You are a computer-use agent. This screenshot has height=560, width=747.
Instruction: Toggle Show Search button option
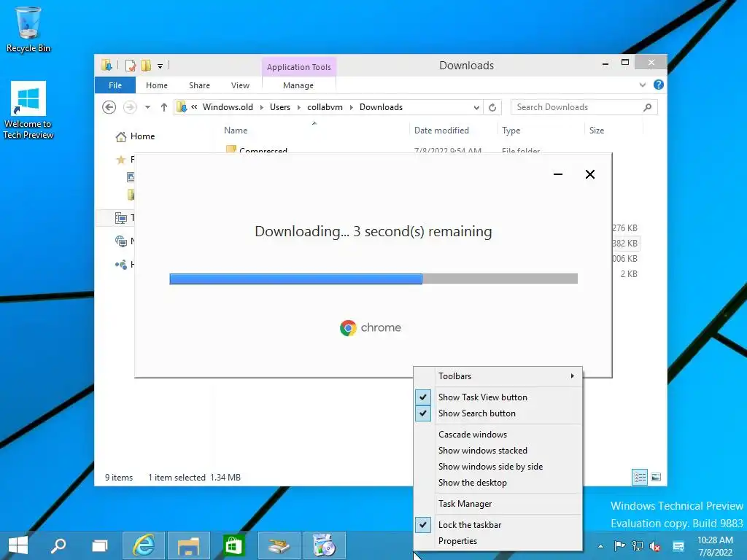pos(498,413)
